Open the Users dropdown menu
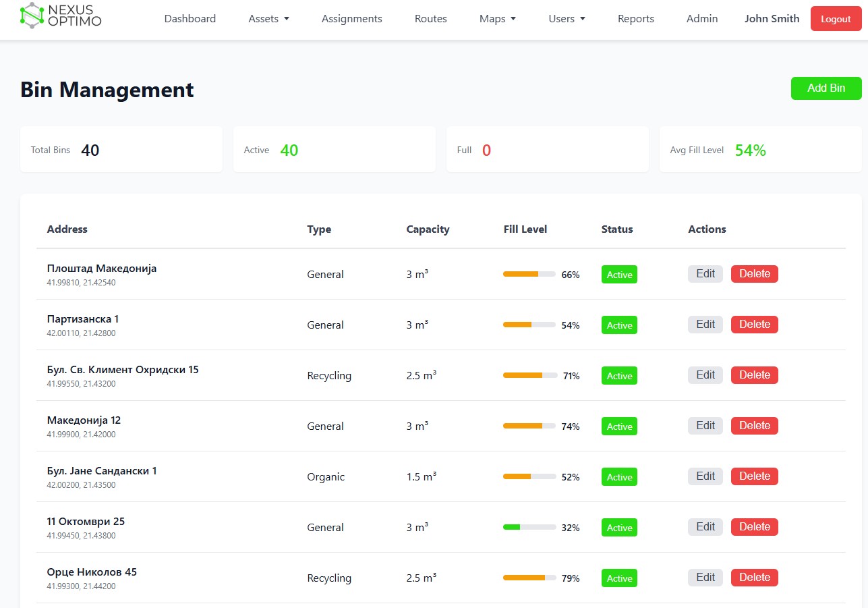Screen dimensions: 868x608 [x=567, y=19]
